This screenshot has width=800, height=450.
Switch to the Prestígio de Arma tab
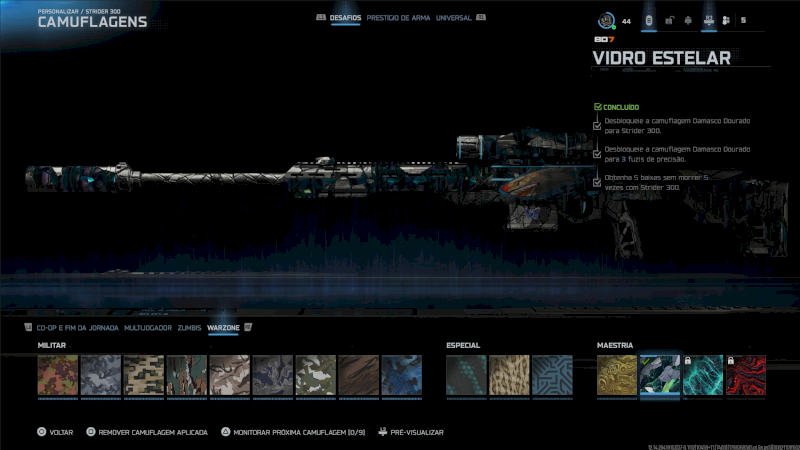[x=398, y=18]
